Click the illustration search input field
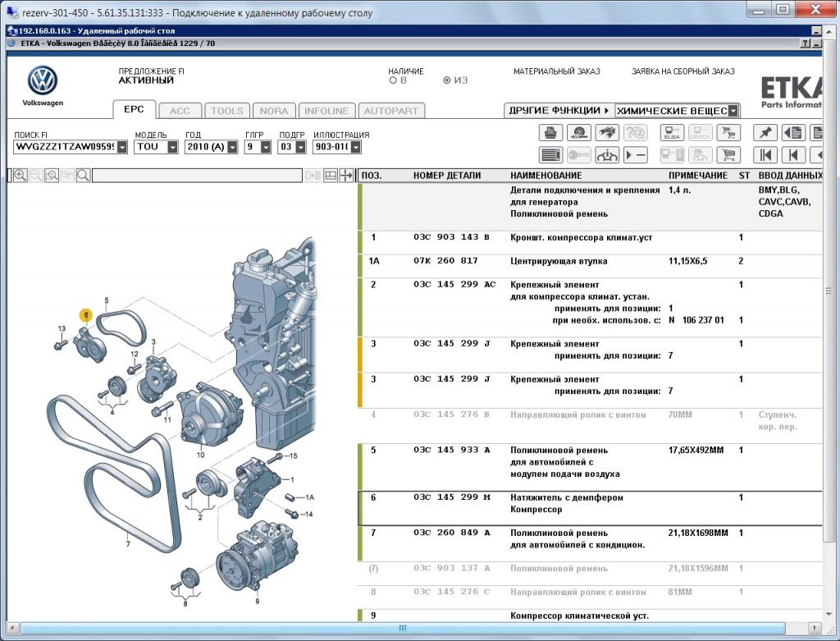The height and width of the screenshot is (641, 840). (x=197, y=176)
